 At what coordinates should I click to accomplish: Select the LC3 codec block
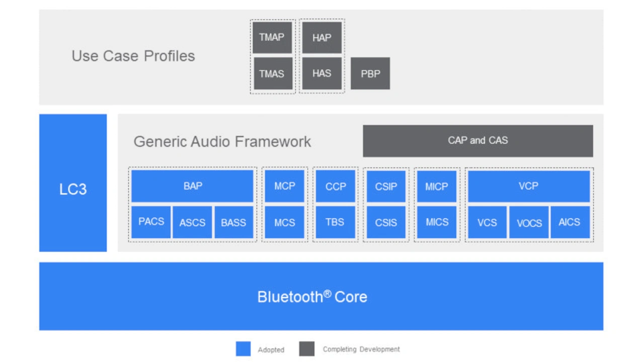[x=73, y=183]
